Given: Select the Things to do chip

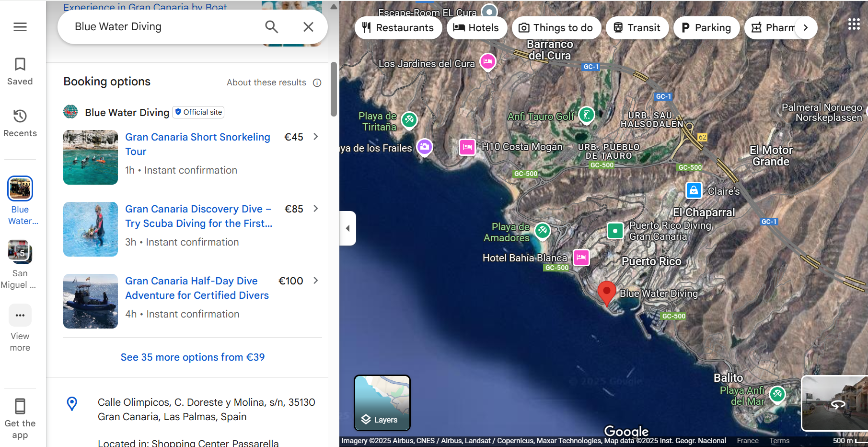Looking at the screenshot, I should click(556, 28).
